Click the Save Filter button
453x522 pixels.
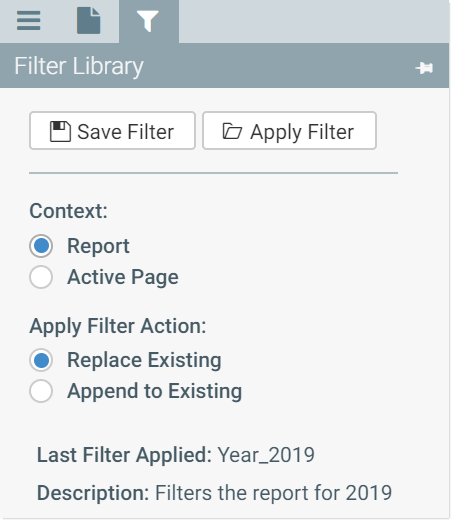coord(112,131)
